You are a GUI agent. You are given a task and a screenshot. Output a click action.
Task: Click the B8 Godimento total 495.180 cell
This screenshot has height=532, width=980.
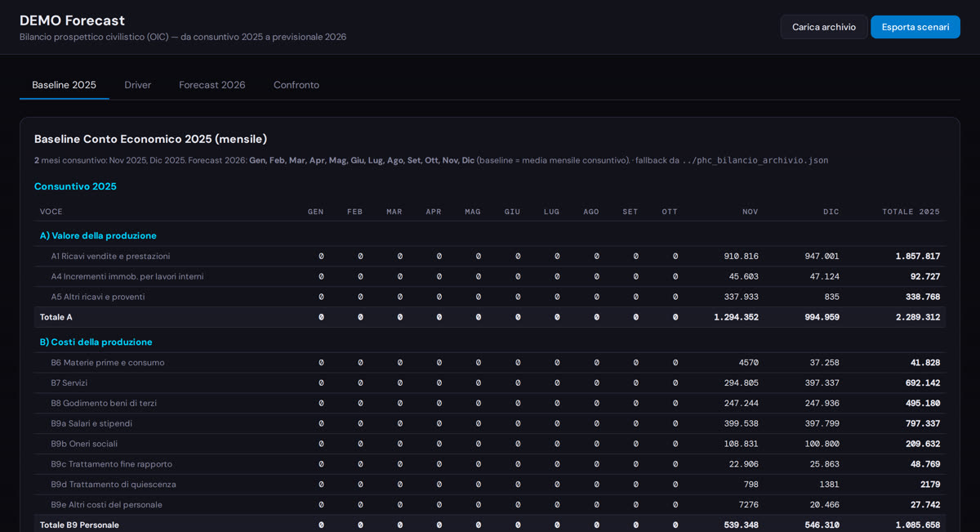pos(922,403)
